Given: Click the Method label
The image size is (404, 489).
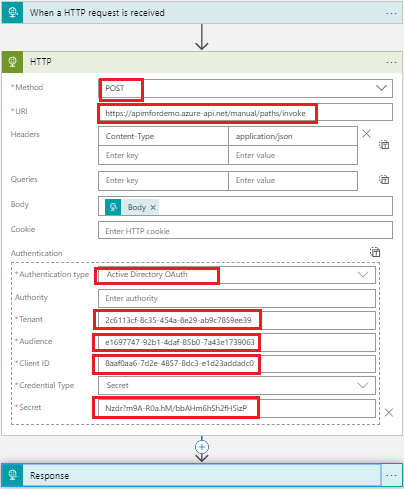Looking at the screenshot, I should 29,87.
